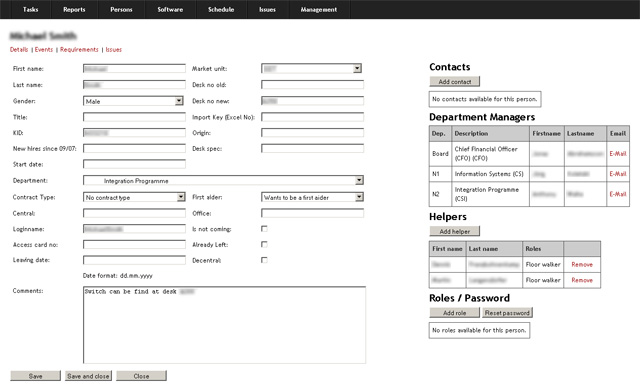Click the Reset password button
Viewport: 640px width, 390px height.
point(507,313)
